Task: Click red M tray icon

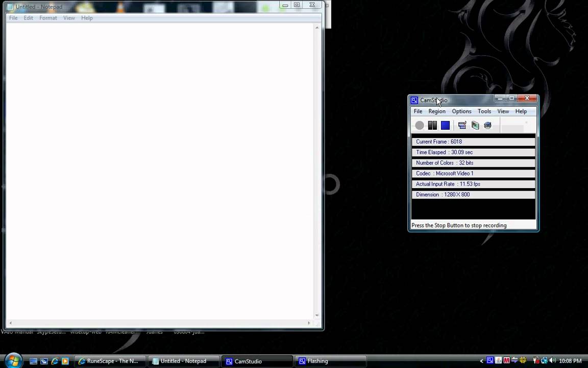Action: click(x=507, y=360)
